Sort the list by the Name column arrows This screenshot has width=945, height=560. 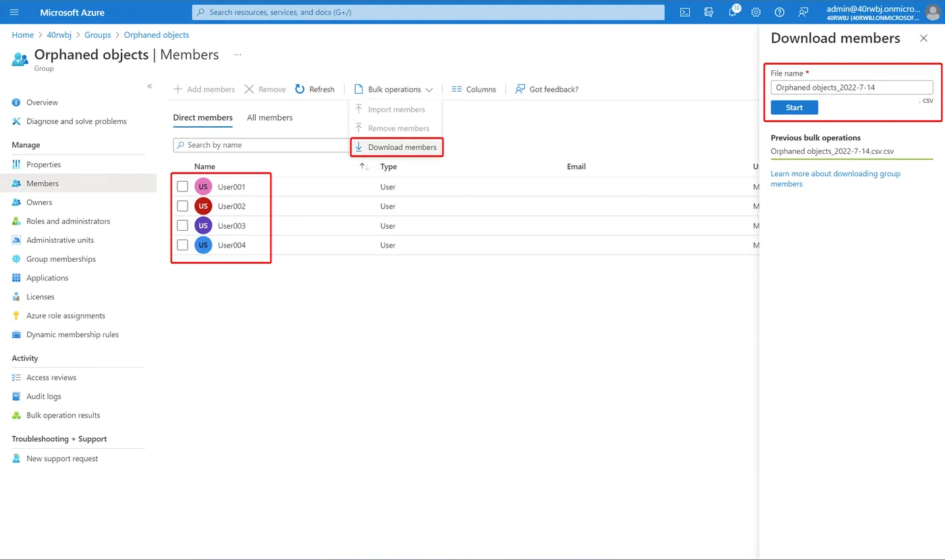coord(364,167)
